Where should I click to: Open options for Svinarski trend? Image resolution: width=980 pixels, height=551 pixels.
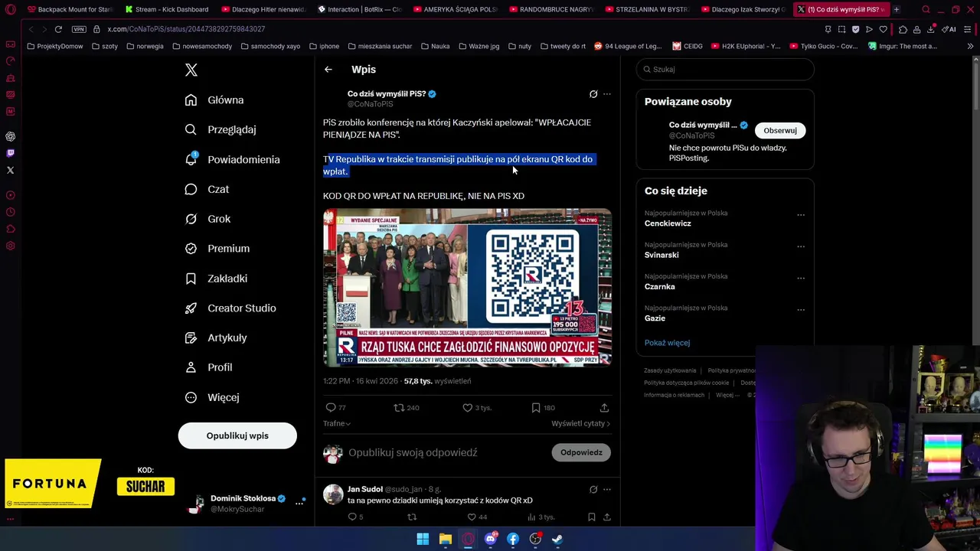click(801, 246)
